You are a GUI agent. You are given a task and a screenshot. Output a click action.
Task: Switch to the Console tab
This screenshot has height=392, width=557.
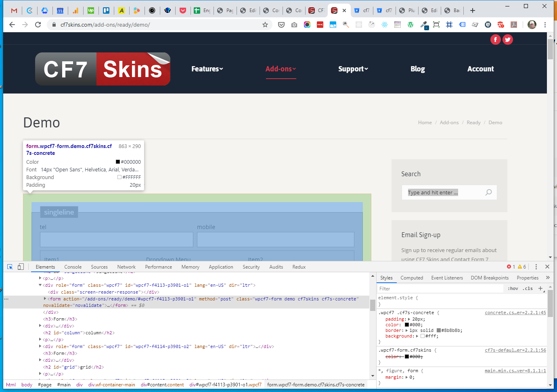coord(73,267)
